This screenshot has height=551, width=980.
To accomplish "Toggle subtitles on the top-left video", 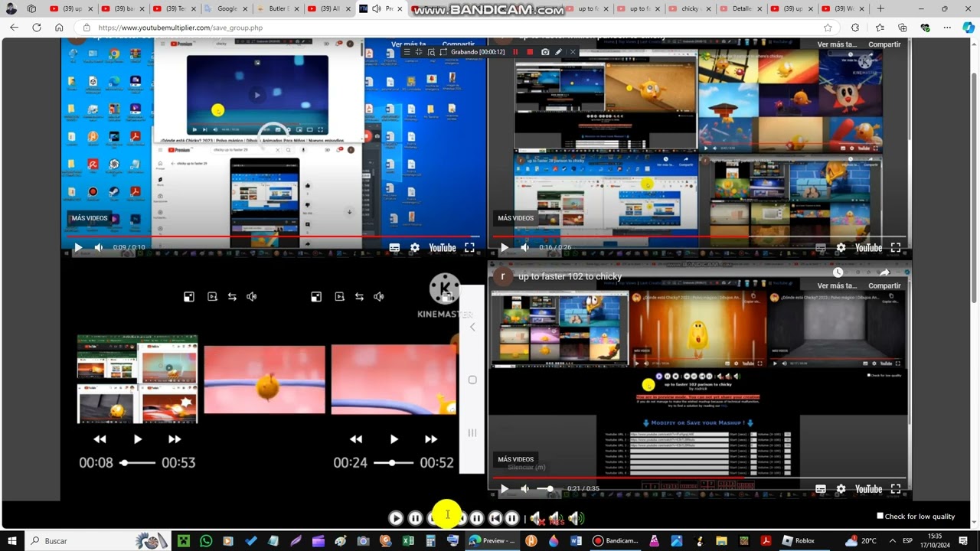I will pos(394,248).
